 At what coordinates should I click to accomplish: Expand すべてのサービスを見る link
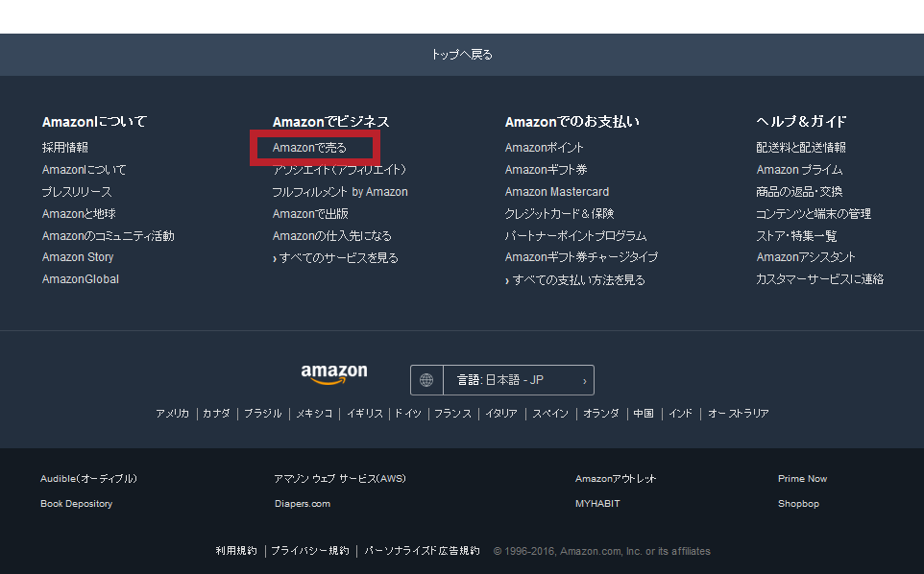click(335, 258)
